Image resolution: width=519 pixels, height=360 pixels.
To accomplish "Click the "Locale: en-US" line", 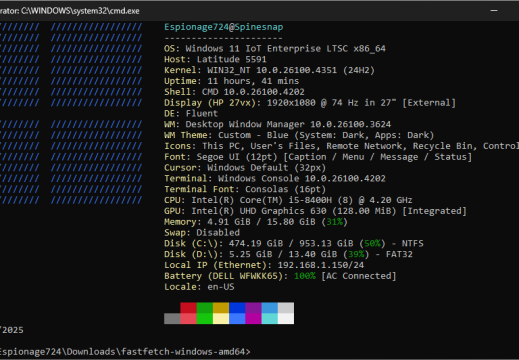I will tap(199, 287).
